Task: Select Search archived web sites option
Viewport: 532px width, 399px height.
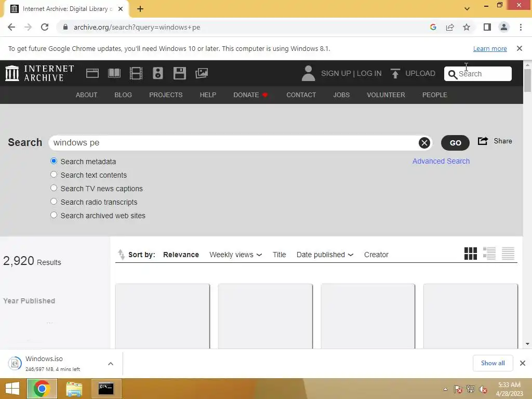Action: (54, 215)
